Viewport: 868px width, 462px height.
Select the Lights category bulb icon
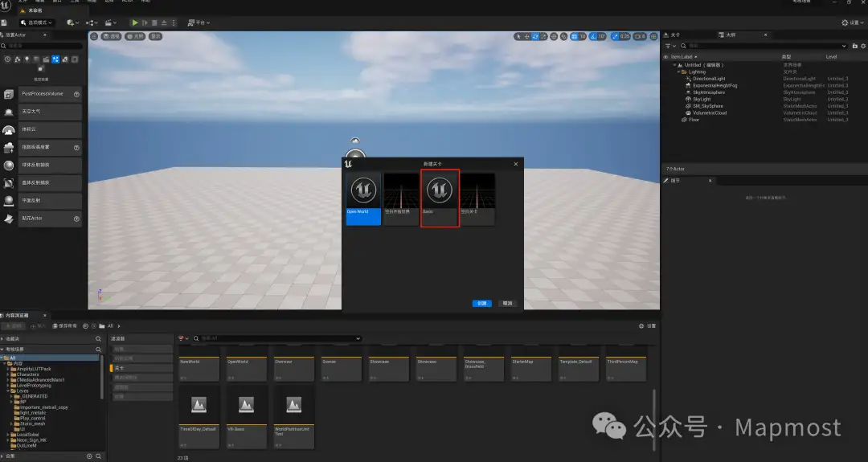(27, 59)
